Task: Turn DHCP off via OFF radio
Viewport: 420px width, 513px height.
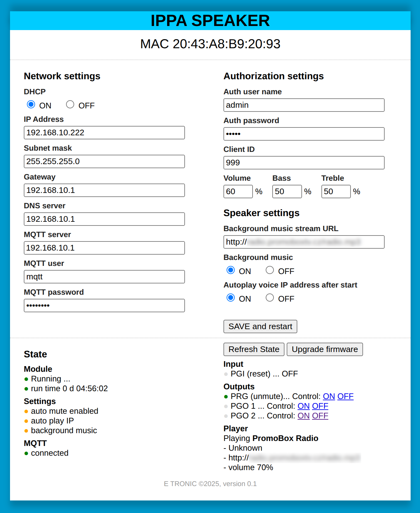Action: click(70, 105)
